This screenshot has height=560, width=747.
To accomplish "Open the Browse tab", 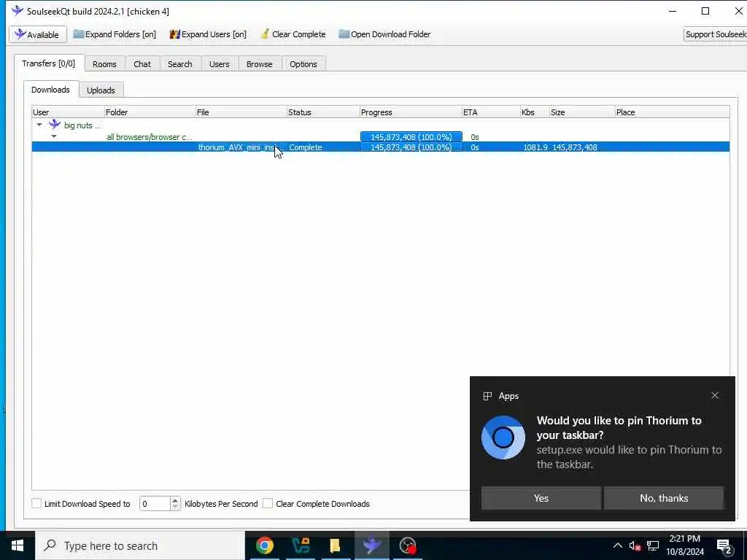I will (x=259, y=64).
